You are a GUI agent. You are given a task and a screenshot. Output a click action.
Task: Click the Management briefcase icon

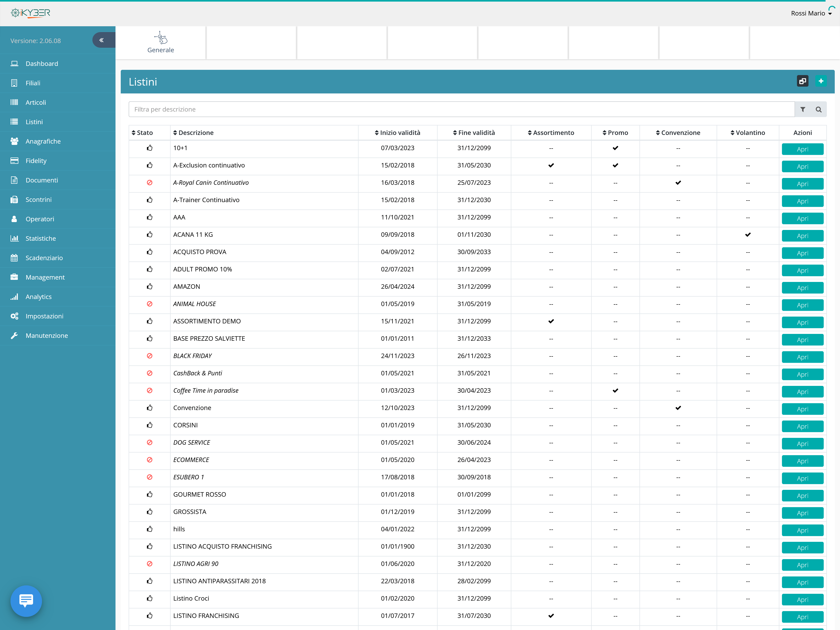pos(14,277)
